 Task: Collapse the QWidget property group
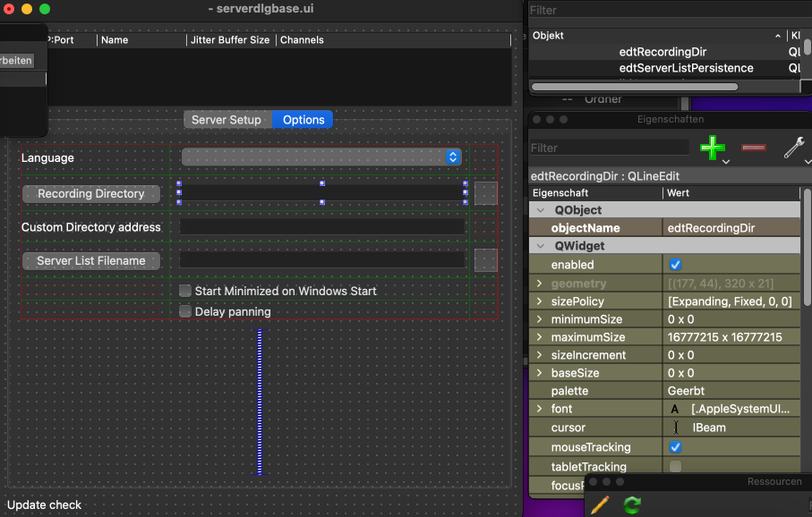point(540,246)
